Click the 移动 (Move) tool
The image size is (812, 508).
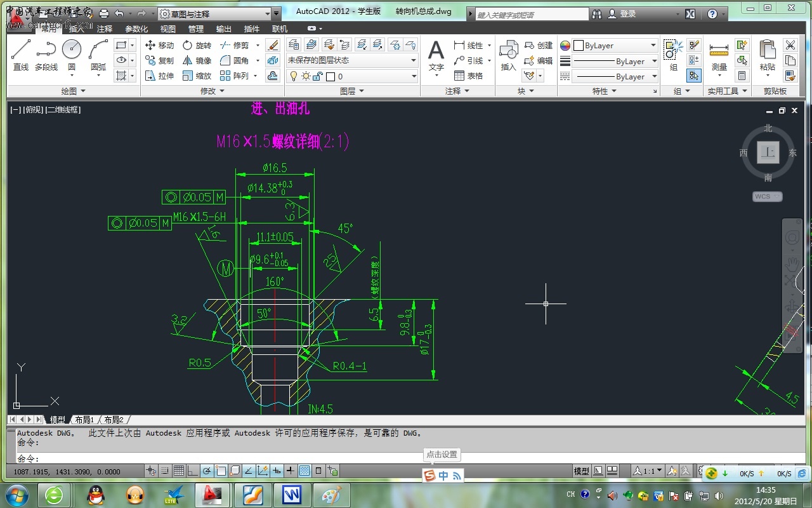point(159,45)
